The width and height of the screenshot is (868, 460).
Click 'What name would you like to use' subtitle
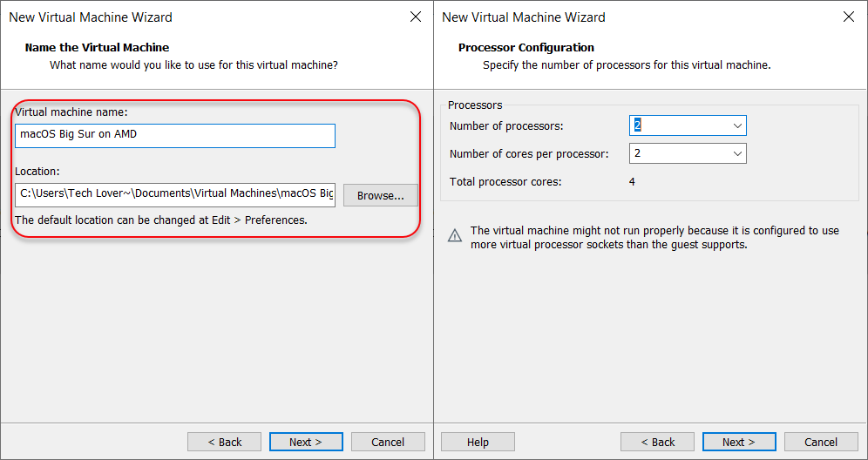193,65
